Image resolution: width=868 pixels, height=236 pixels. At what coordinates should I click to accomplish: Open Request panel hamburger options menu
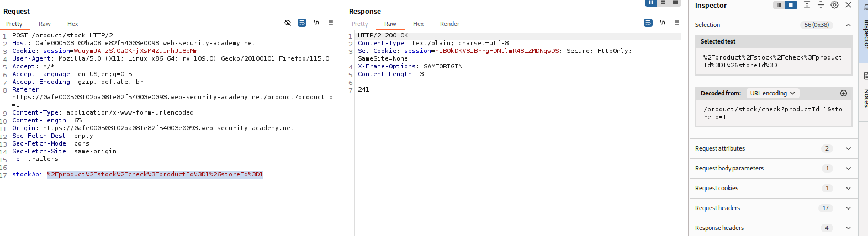(331, 23)
